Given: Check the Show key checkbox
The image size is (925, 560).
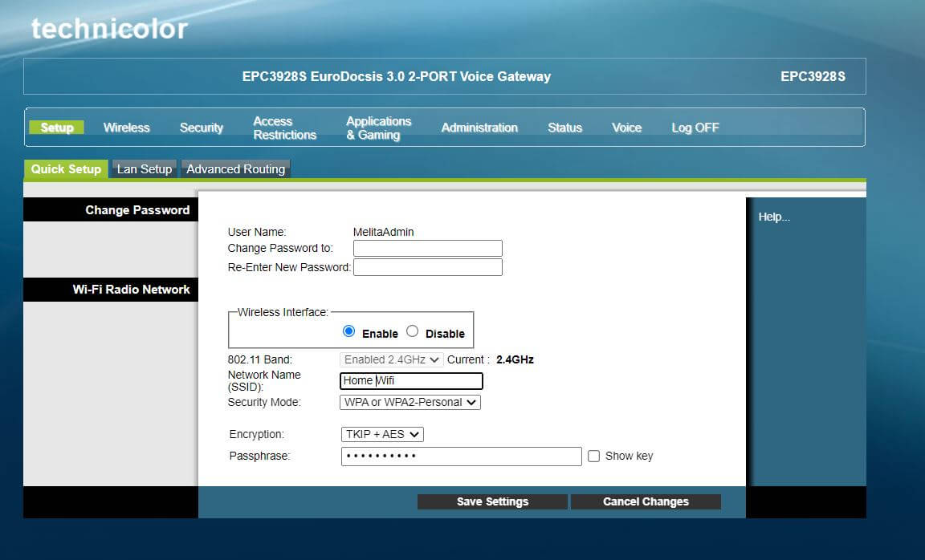Looking at the screenshot, I should [x=594, y=457].
